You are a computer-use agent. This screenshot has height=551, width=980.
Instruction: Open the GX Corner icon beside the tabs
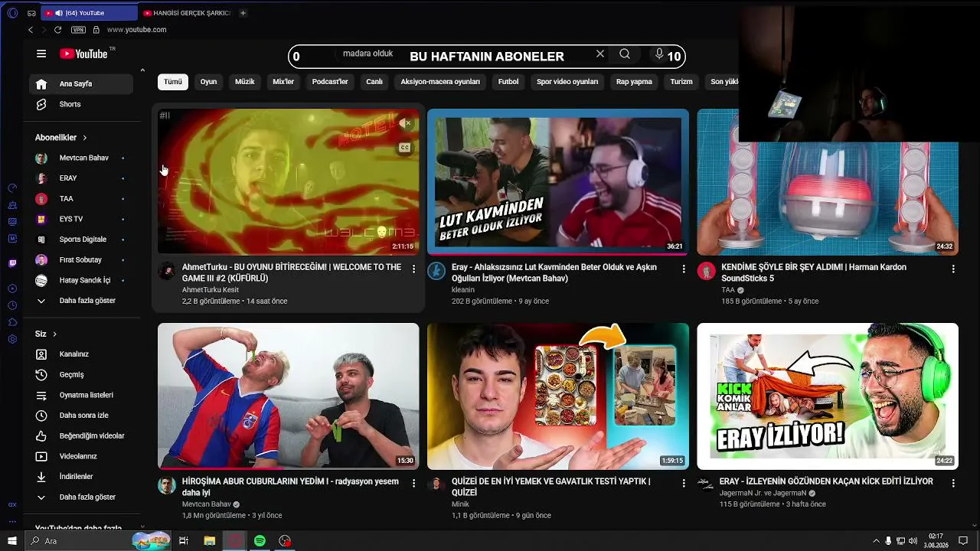coord(31,13)
